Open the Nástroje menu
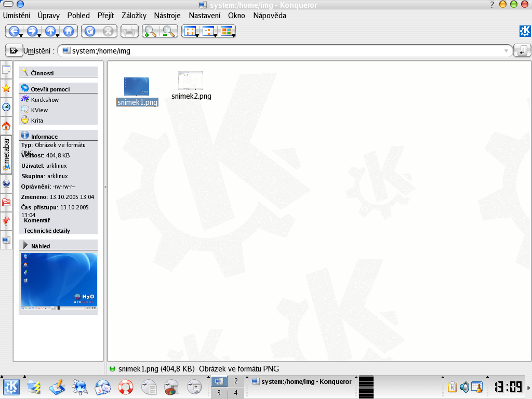 point(167,16)
